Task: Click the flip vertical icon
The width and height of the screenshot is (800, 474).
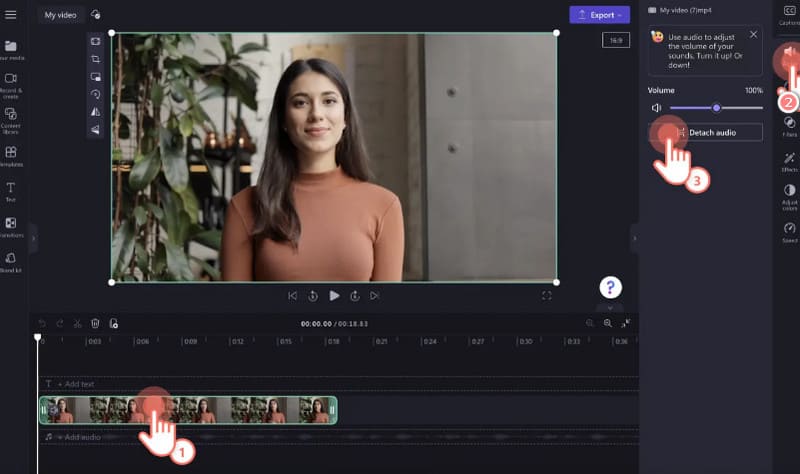Action: click(x=95, y=130)
